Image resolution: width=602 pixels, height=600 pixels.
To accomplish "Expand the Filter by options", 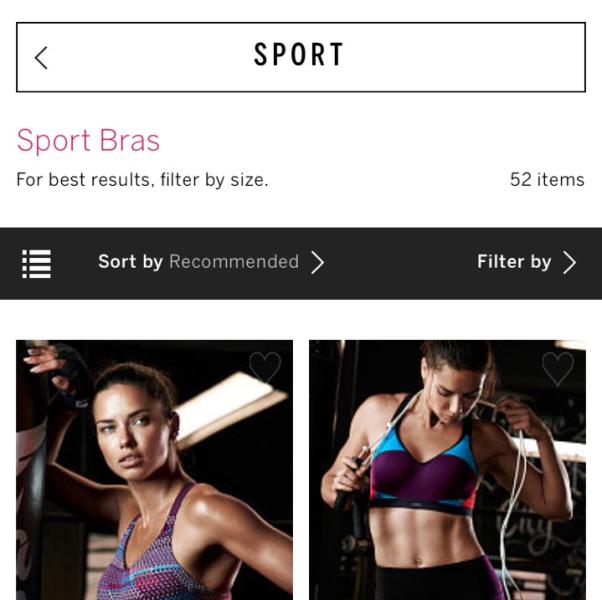I will coord(527,262).
